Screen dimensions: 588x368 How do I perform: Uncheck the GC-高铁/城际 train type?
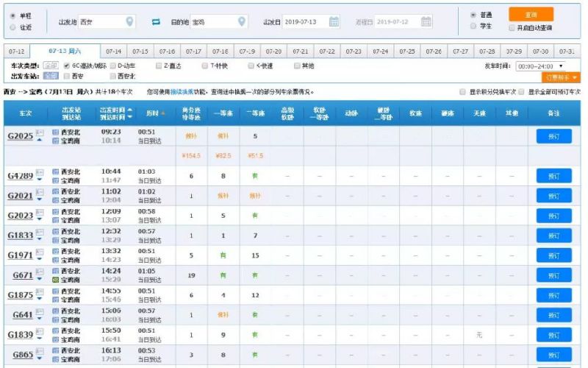(x=67, y=66)
